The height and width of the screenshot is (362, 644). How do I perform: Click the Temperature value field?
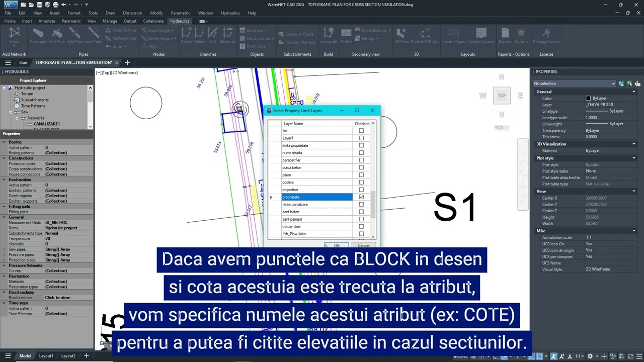[x=68, y=239]
